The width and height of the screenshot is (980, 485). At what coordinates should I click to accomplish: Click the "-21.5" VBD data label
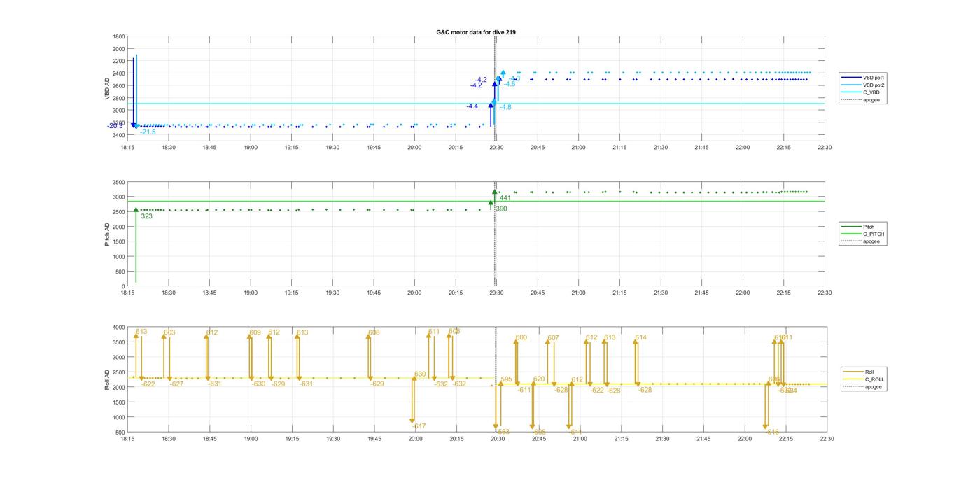148,132
